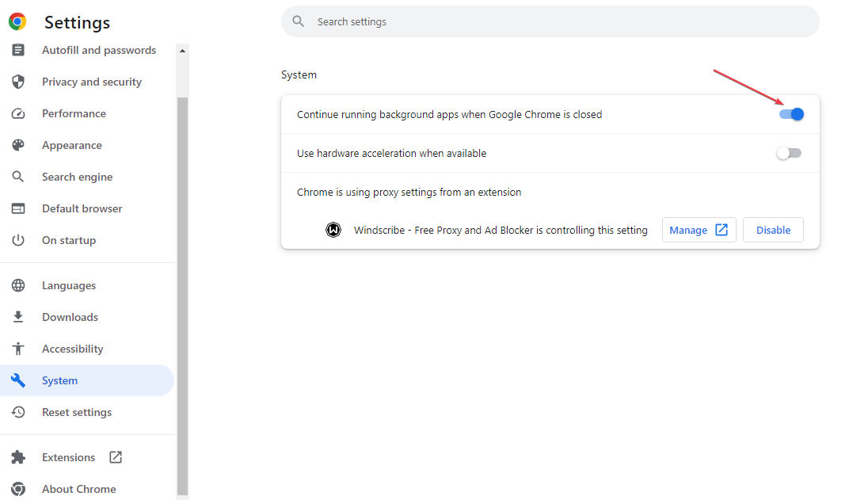Click the System wrench icon
Viewport: 868px width, 500px height.
pyautogui.click(x=18, y=380)
